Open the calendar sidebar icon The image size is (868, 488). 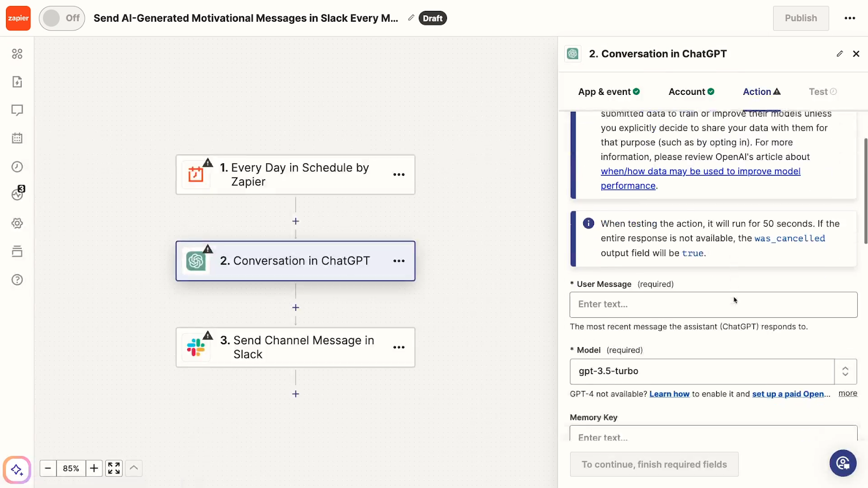tap(17, 138)
